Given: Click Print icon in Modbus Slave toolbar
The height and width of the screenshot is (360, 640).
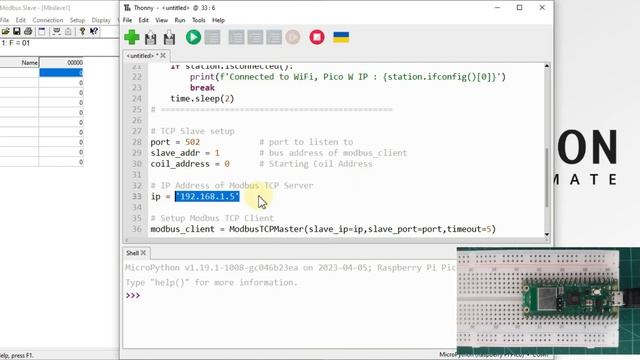Looking at the screenshot, I should tap(28, 31).
